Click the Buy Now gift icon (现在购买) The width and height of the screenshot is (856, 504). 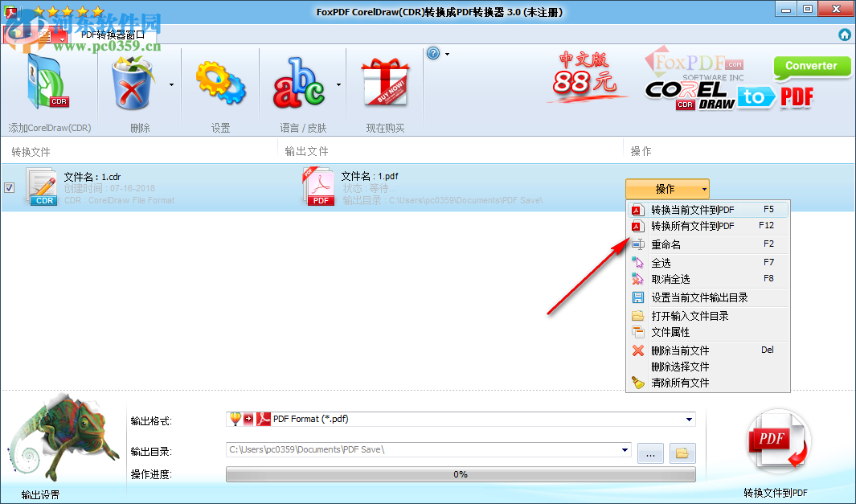click(384, 83)
